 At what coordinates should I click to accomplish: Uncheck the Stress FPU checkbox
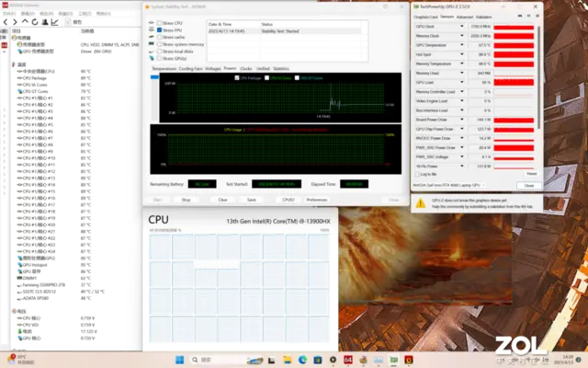pyautogui.click(x=157, y=30)
